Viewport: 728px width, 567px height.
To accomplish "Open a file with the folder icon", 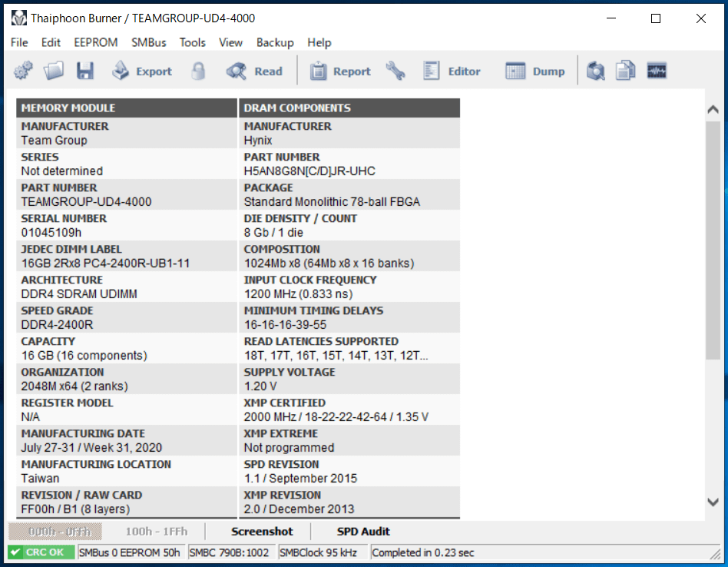I will [x=54, y=71].
